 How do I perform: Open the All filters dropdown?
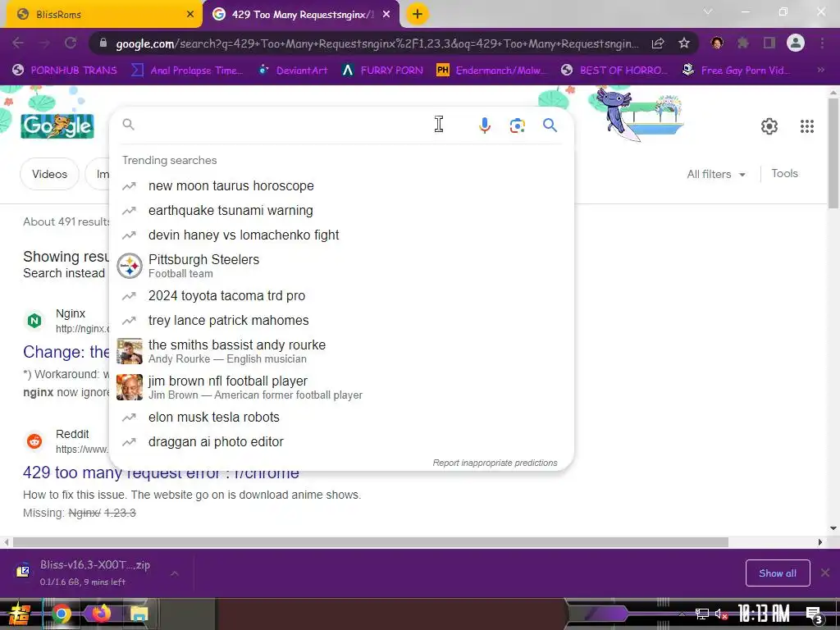(x=715, y=174)
